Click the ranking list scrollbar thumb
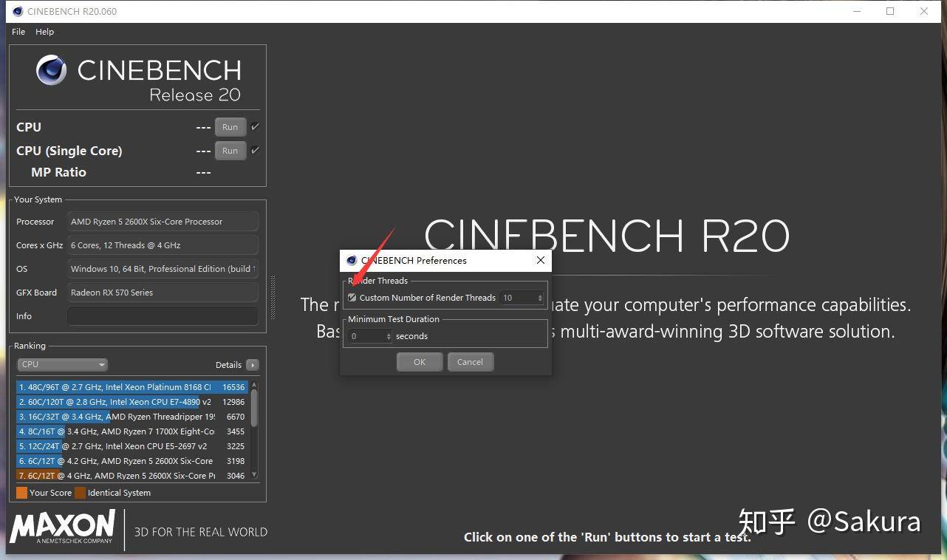Viewport: 947px width, 560px height. [254, 407]
